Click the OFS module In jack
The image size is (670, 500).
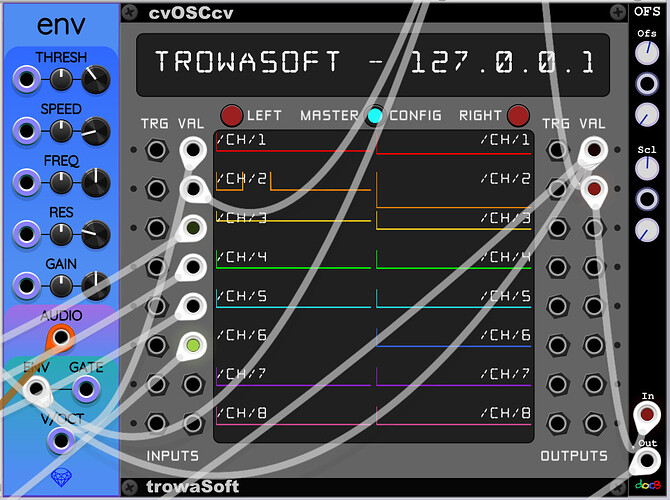pos(647,414)
